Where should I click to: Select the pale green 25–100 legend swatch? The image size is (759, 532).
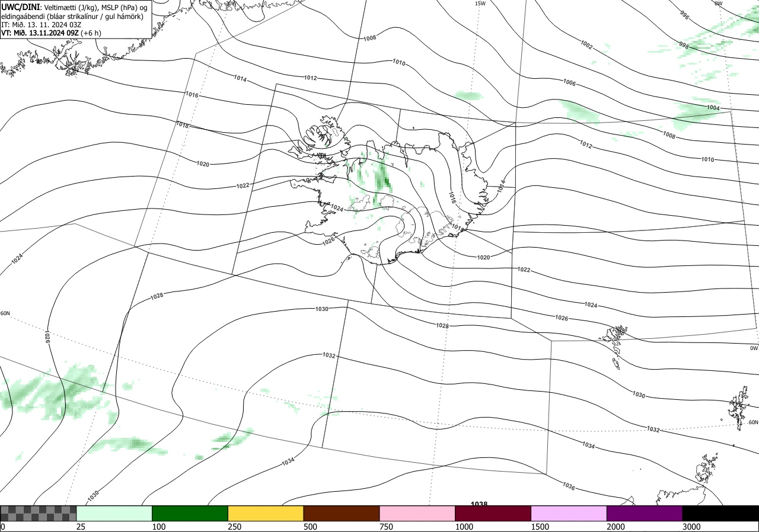(114, 513)
